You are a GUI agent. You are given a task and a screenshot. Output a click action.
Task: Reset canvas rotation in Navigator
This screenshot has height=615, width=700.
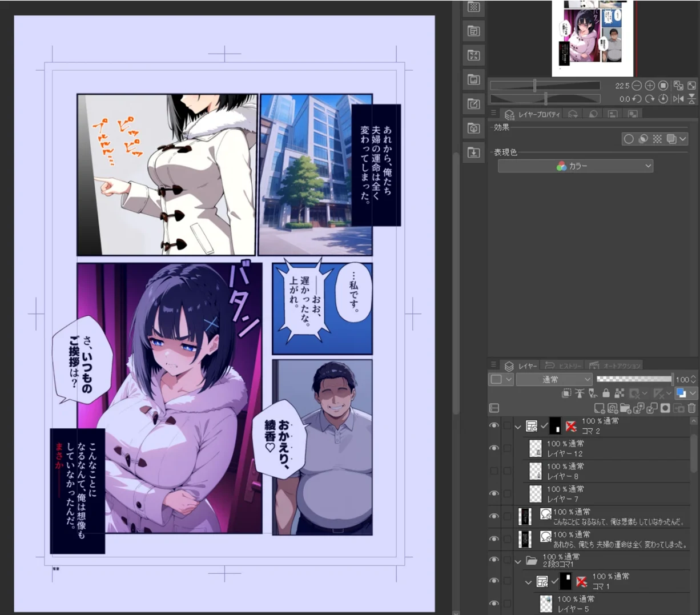click(663, 99)
